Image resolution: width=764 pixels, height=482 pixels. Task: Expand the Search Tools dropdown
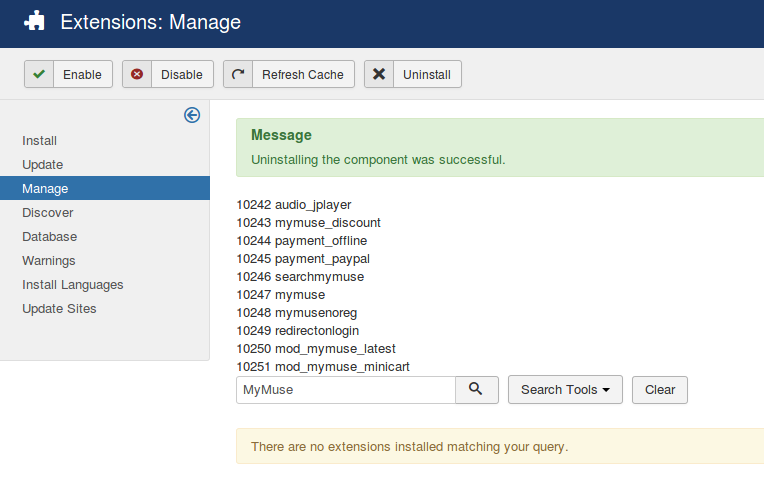click(x=565, y=390)
